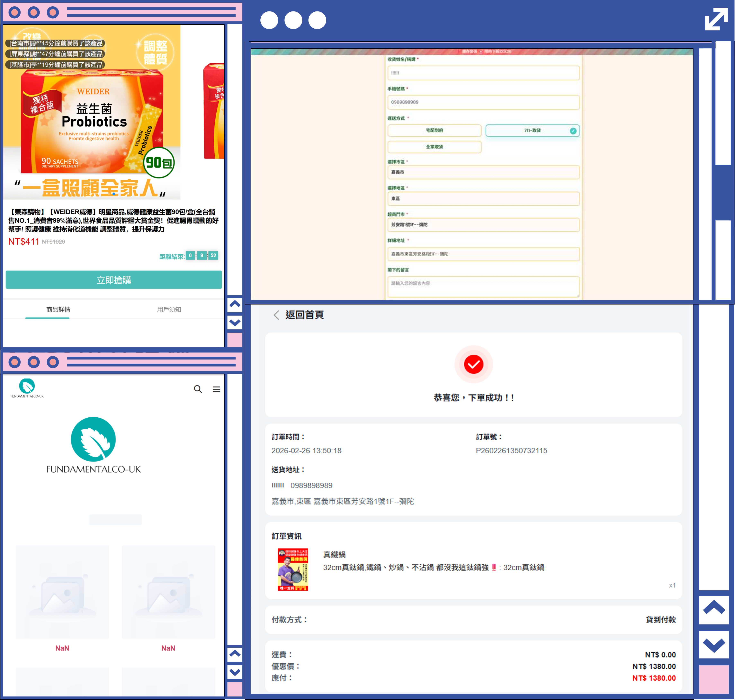Open the 選擇地區 dropdown showing 東區
This screenshot has height=700, width=735.
point(483,199)
